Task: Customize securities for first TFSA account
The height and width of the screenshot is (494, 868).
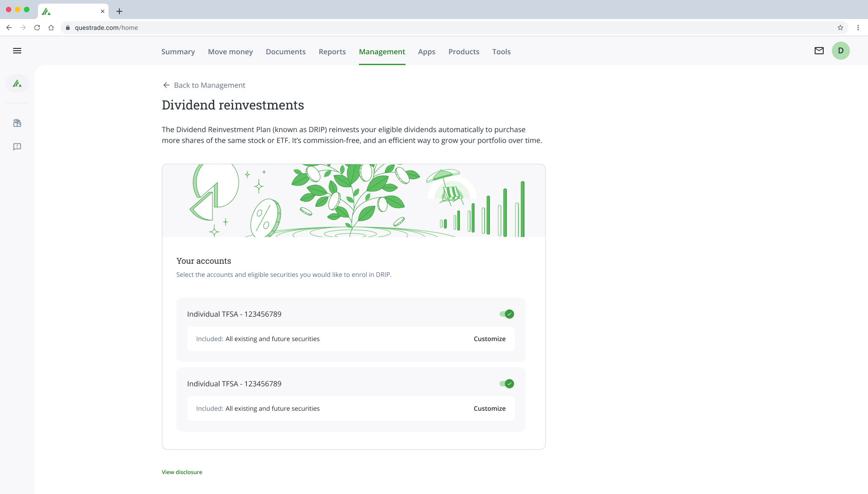Action: (490, 339)
